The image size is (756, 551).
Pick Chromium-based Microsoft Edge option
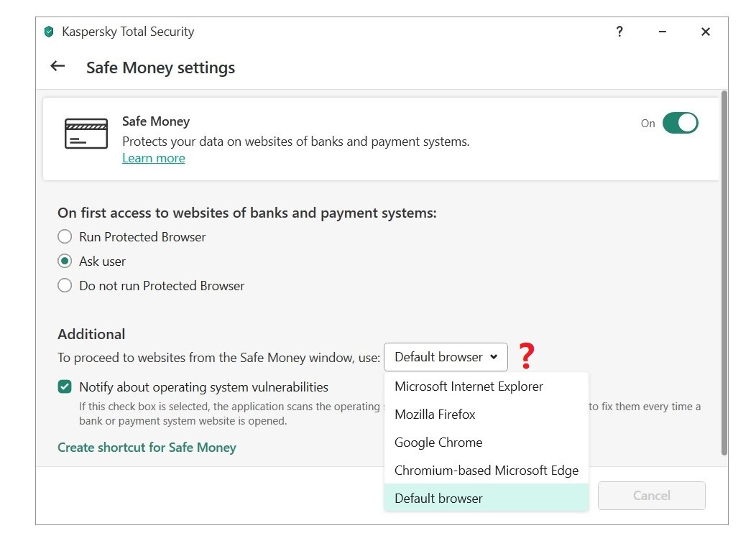tap(486, 471)
